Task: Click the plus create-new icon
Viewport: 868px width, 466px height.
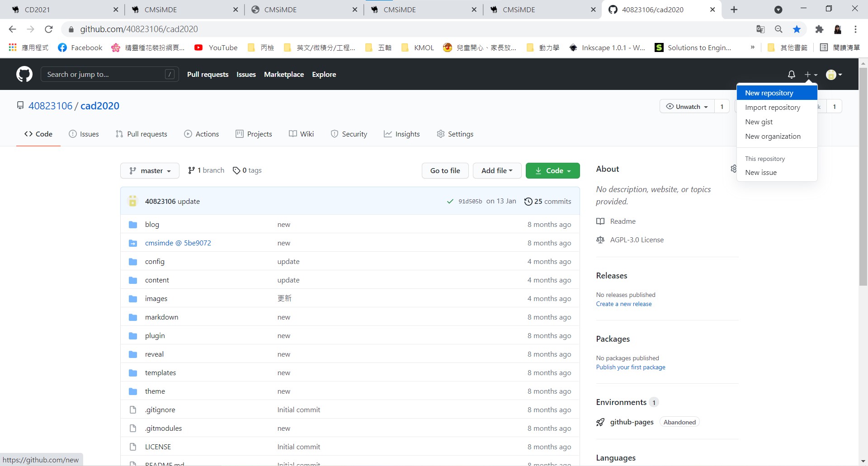Action: click(x=811, y=75)
